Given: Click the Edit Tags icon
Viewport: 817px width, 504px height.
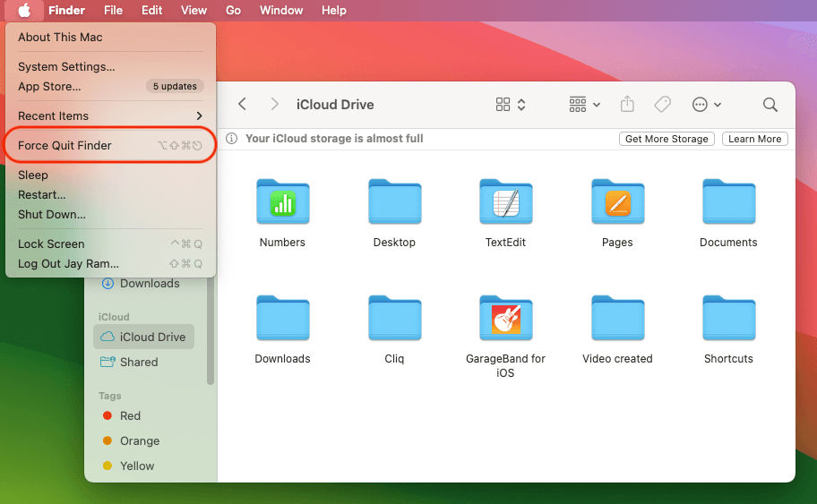Looking at the screenshot, I should click(662, 104).
